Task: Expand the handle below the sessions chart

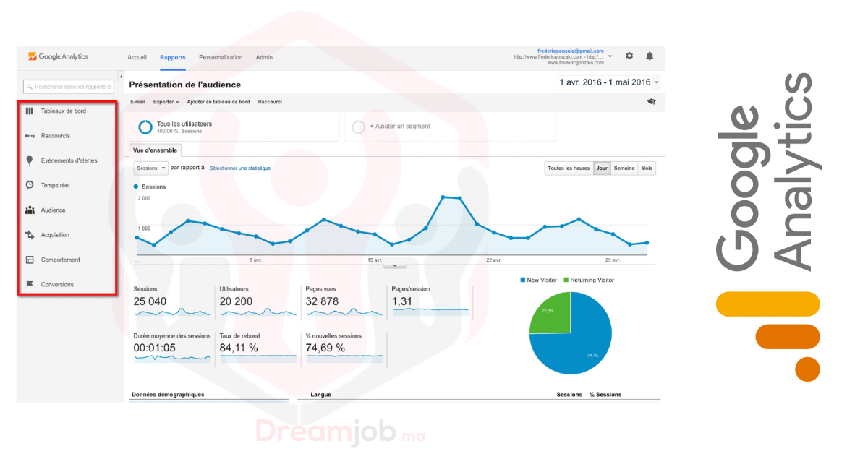Action: [394, 266]
